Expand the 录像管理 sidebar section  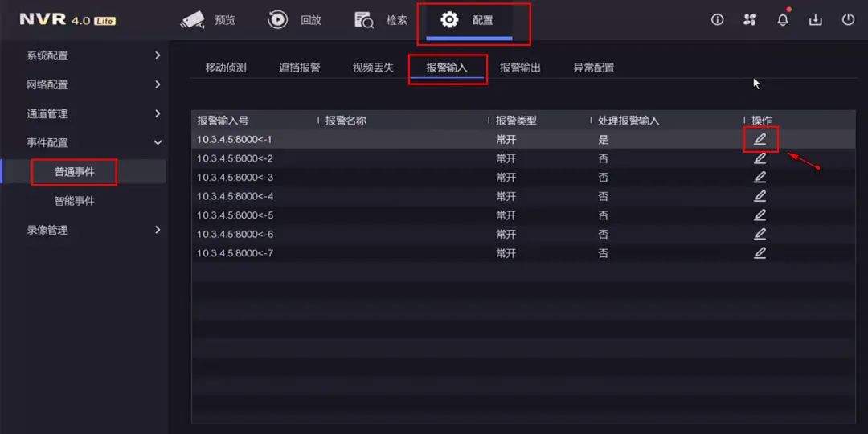pos(95,230)
